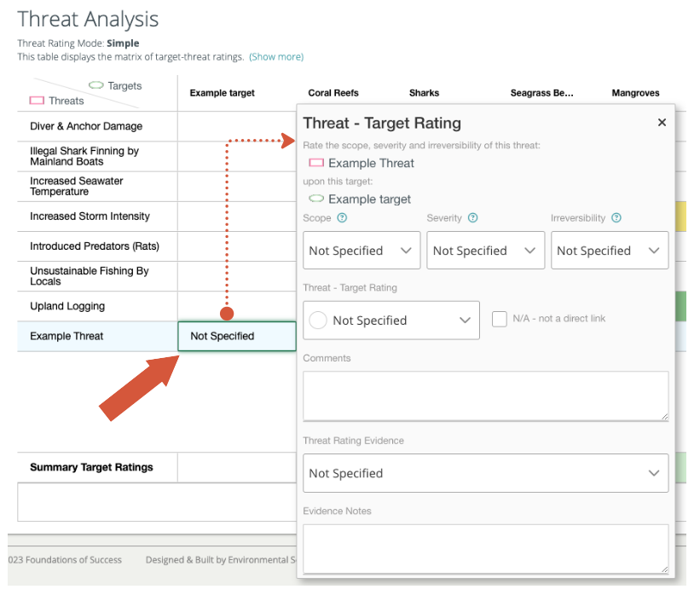Click inside the Comments text area
Screen dimensions: 700x595
485,394
